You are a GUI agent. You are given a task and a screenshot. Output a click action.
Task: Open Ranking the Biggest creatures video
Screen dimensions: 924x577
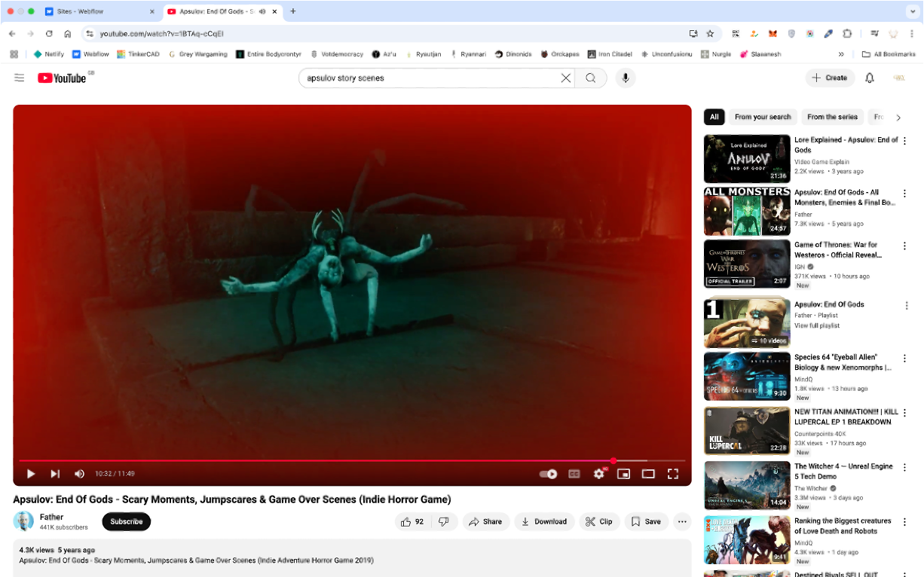coord(843,526)
